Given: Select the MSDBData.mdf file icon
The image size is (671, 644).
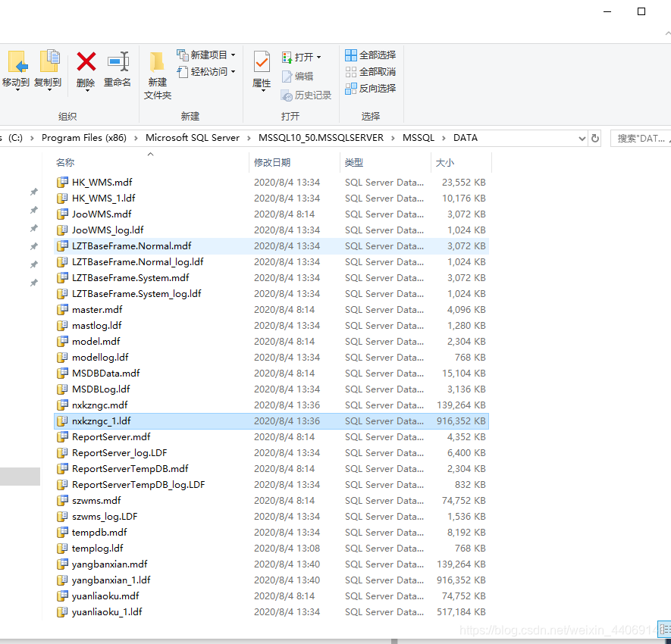Looking at the screenshot, I should (x=62, y=374).
